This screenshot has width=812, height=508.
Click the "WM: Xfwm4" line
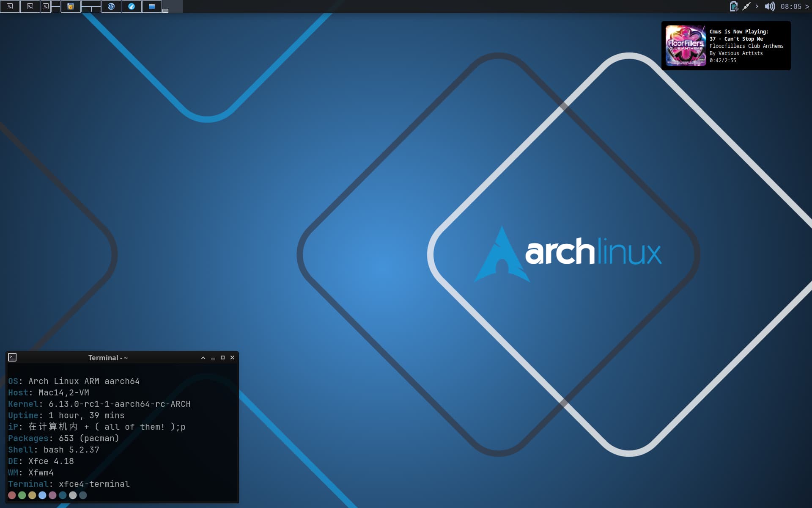pyautogui.click(x=31, y=472)
